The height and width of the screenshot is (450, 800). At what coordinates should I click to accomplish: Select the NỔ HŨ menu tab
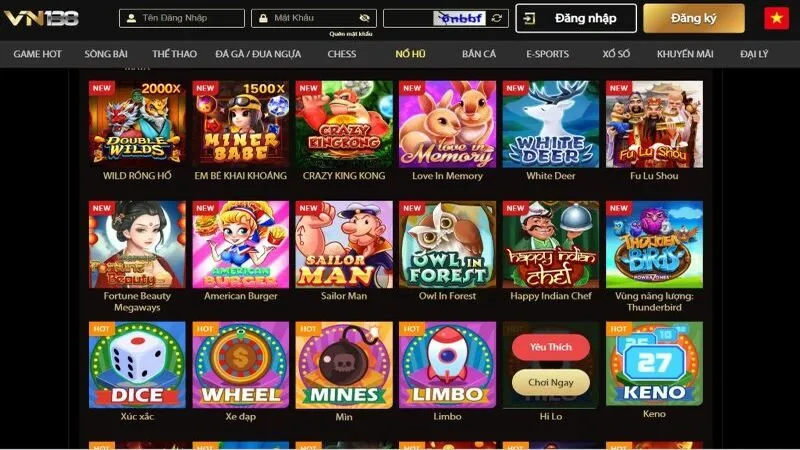click(x=410, y=54)
